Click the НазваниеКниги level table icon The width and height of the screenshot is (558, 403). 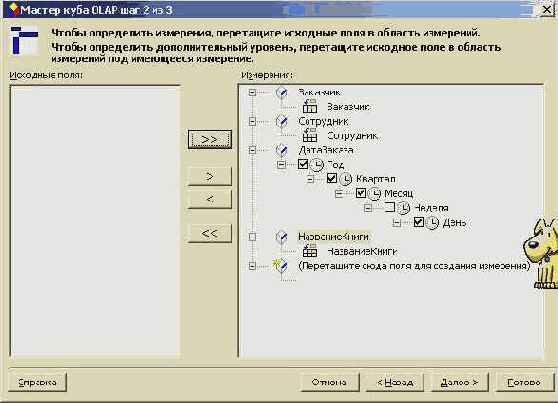click(310, 251)
